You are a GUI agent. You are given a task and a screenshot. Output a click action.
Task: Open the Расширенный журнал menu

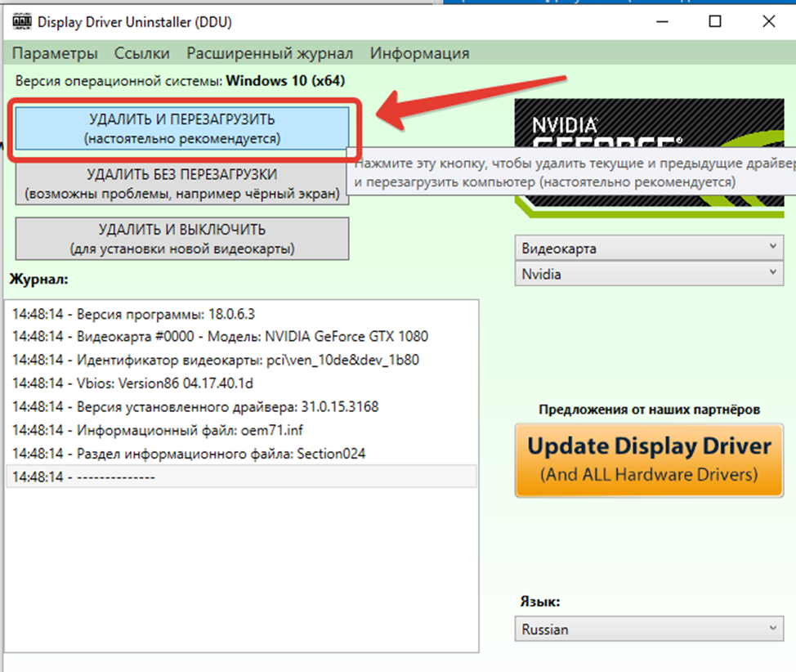(x=270, y=53)
